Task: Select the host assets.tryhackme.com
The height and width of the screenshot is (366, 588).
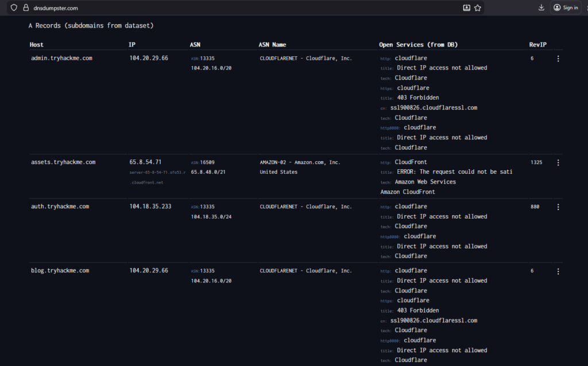Action: coord(63,162)
